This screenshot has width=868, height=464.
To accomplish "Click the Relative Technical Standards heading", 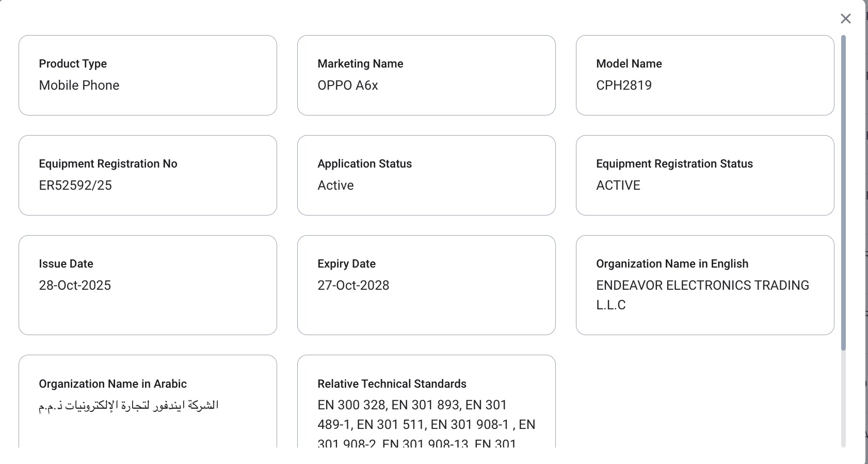I will (x=392, y=384).
